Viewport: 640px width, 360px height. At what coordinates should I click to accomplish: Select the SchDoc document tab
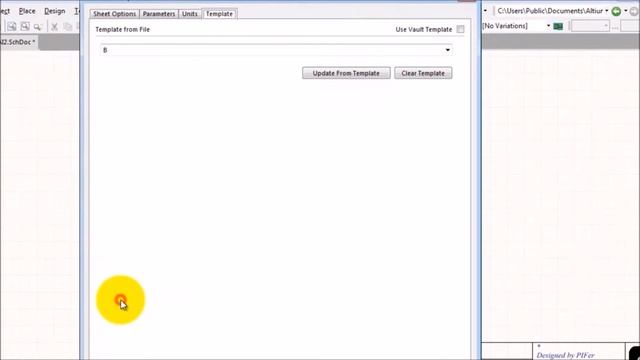(18, 42)
